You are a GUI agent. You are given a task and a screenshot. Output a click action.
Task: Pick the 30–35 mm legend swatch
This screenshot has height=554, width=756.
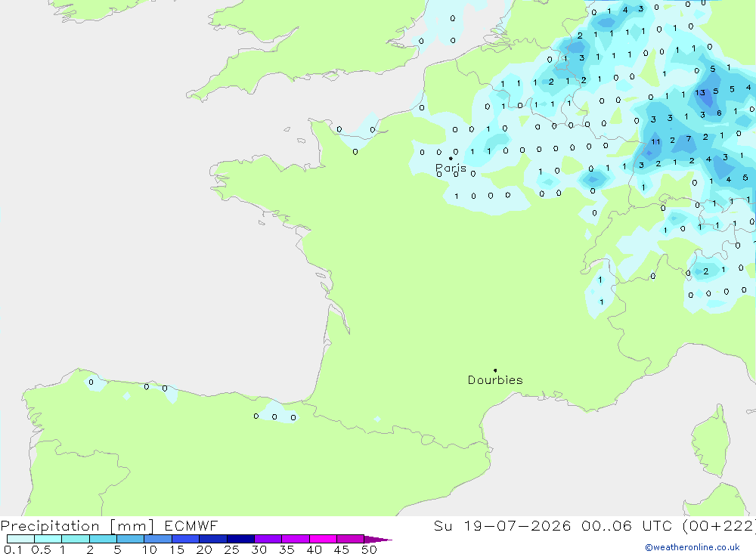(268, 539)
